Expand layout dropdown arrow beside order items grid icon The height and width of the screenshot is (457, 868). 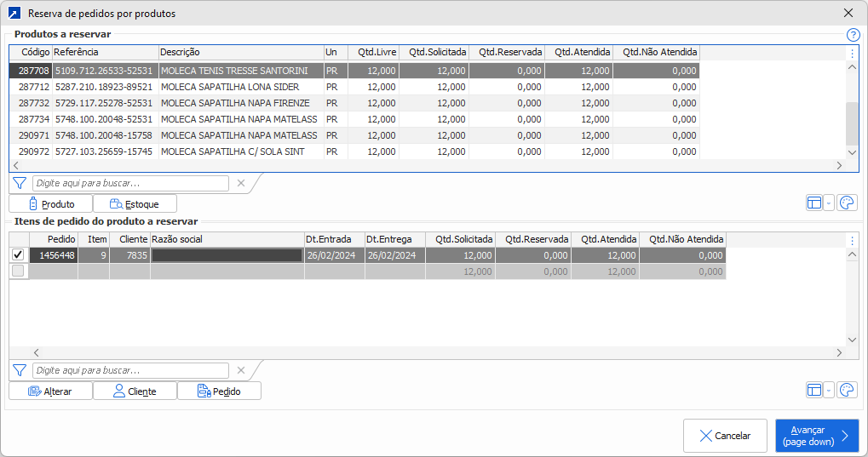[829, 390]
